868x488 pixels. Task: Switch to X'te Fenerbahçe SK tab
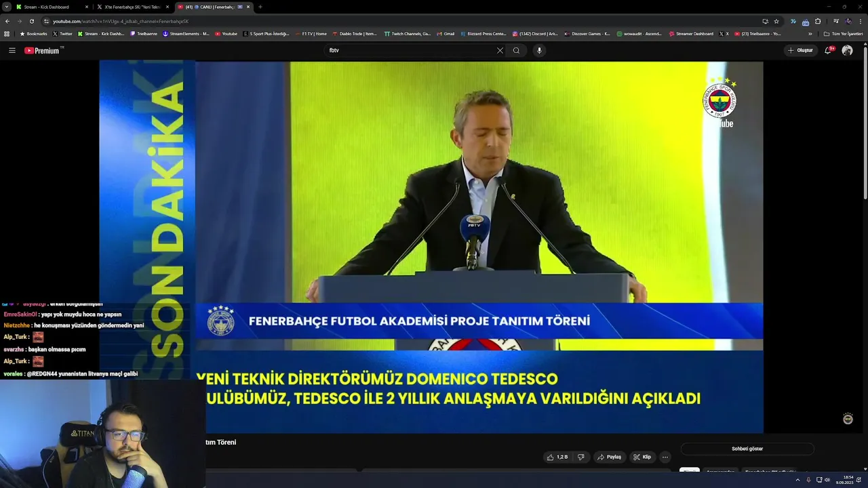[x=132, y=7]
